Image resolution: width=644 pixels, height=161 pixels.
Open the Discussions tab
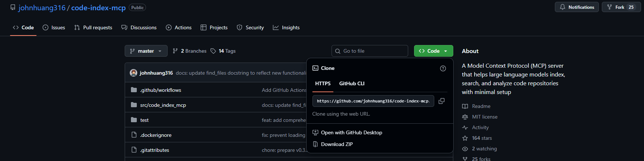139,27
